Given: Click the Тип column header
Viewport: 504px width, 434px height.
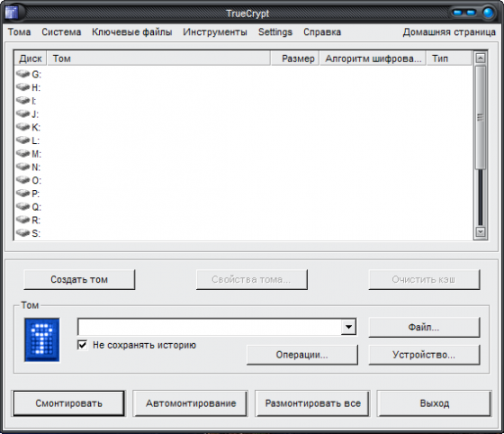Looking at the screenshot, I should (450, 59).
